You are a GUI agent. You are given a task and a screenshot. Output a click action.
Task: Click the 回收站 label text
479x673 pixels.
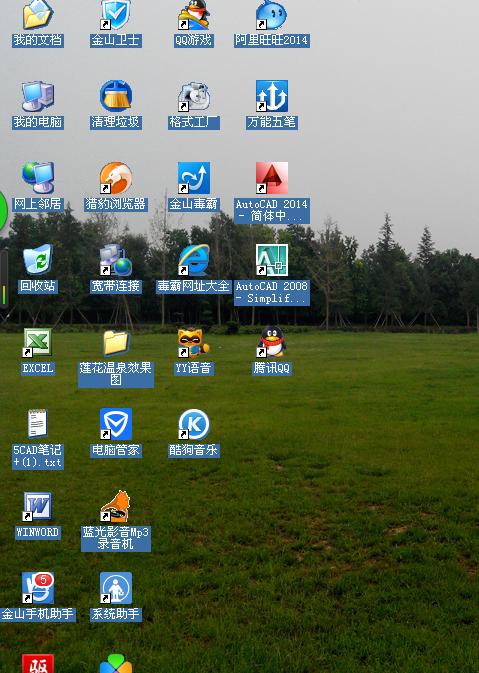tap(38, 286)
